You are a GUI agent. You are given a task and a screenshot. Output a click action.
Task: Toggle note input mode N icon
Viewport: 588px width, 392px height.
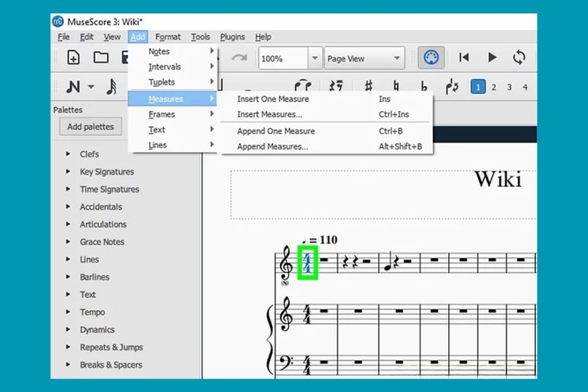pyautogui.click(x=73, y=87)
